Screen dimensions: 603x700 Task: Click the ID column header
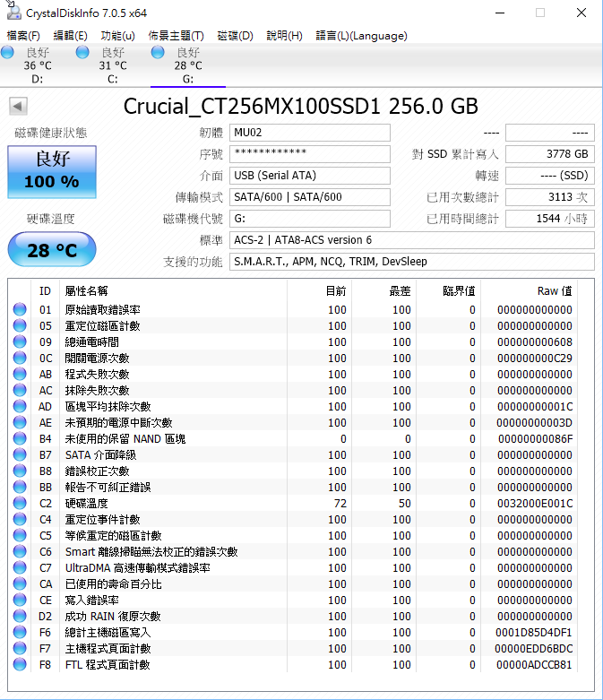click(x=45, y=291)
